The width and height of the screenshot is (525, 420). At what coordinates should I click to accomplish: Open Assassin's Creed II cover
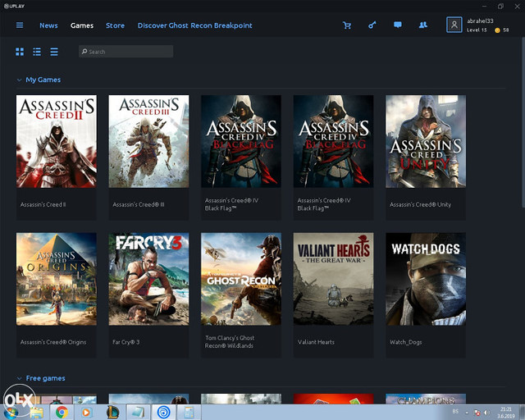[x=57, y=141]
